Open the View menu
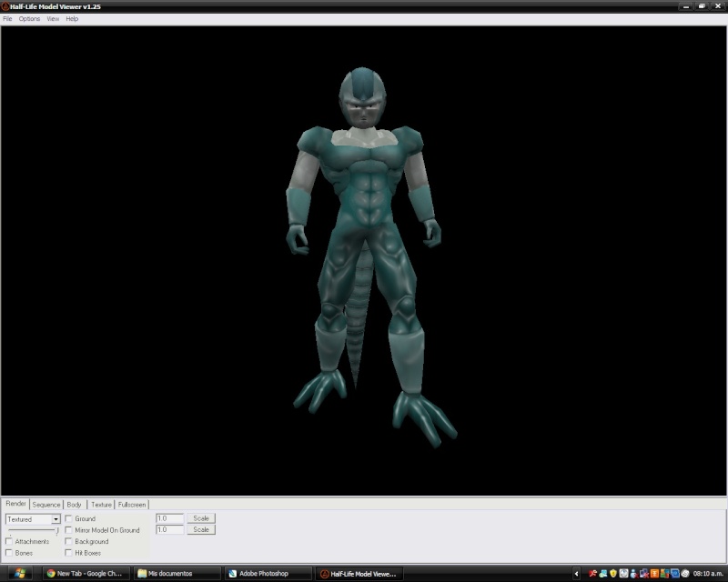 coord(53,19)
